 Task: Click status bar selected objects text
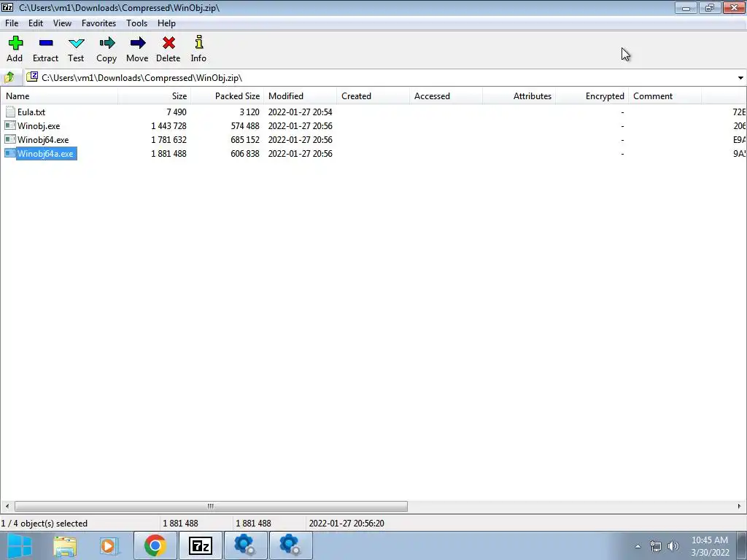[44, 523]
